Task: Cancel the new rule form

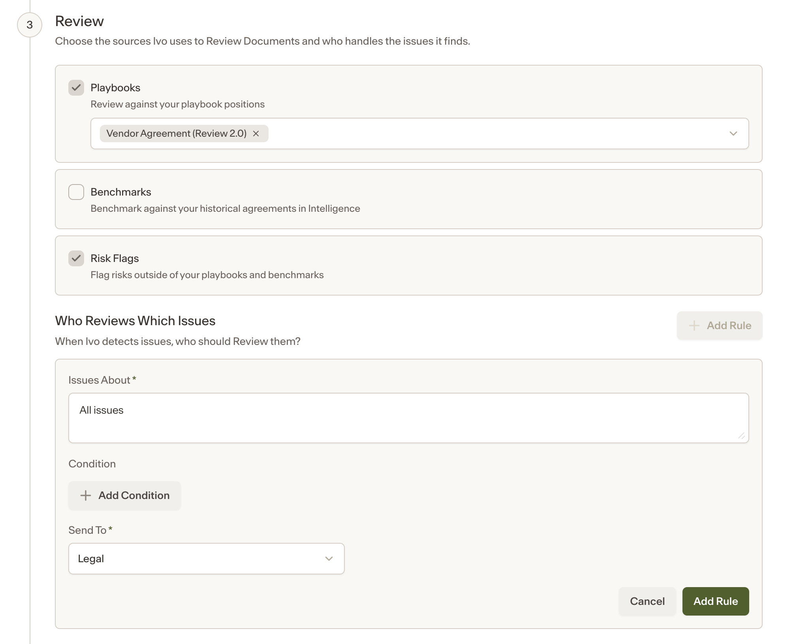Action: (647, 601)
